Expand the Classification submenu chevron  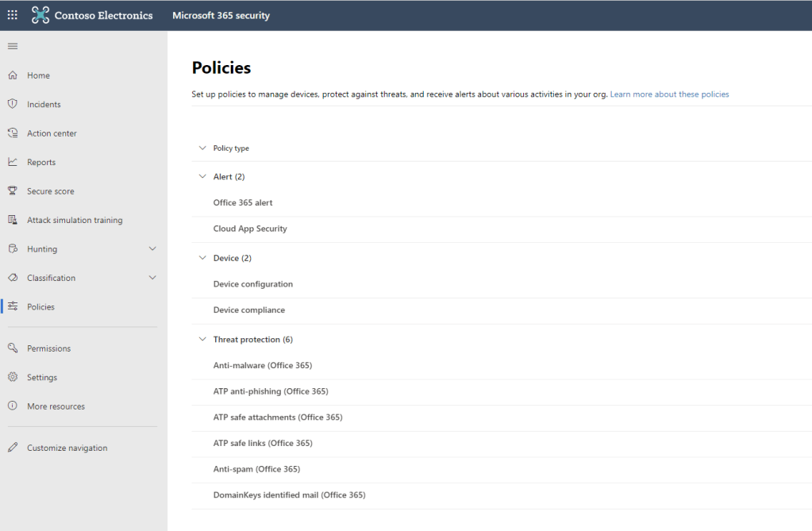click(x=152, y=278)
